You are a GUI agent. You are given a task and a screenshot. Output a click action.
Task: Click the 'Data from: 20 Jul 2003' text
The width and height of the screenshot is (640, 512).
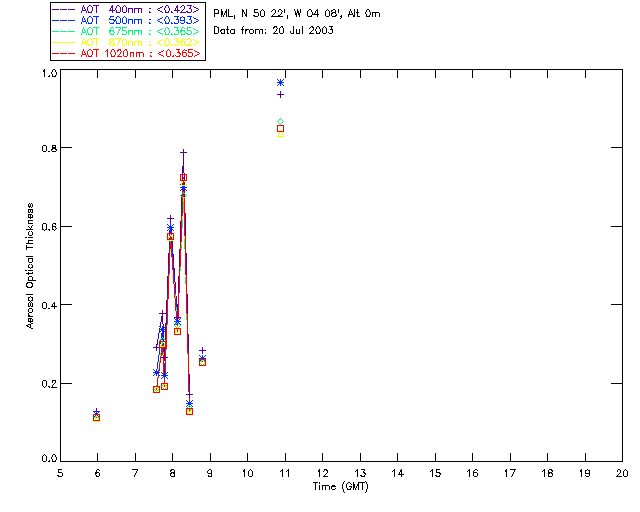pyautogui.click(x=273, y=30)
